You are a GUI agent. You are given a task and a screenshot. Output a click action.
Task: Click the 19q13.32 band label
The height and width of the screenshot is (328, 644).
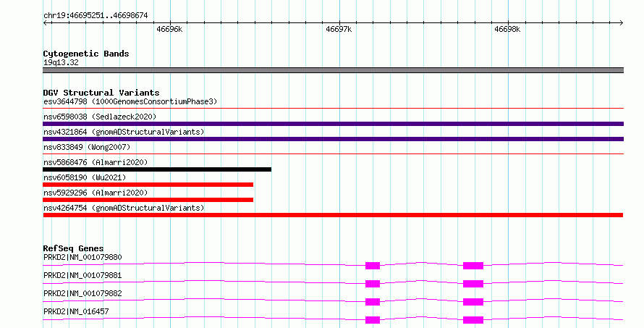click(x=61, y=62)
